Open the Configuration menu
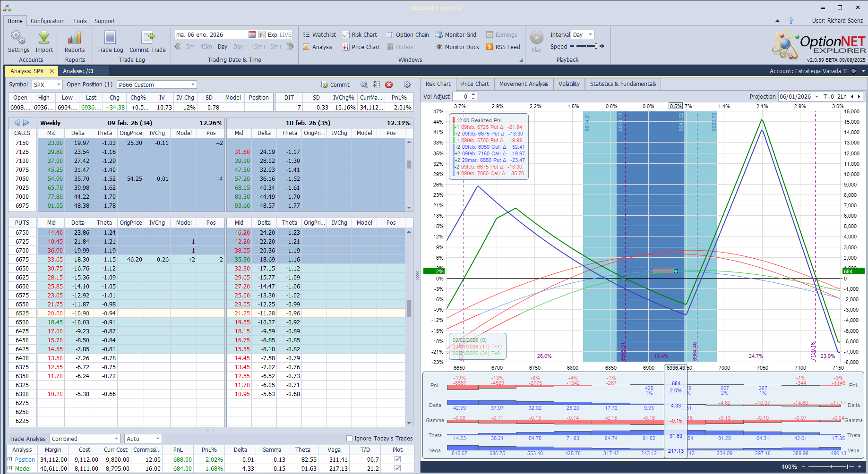 click(x=48, y=21)
